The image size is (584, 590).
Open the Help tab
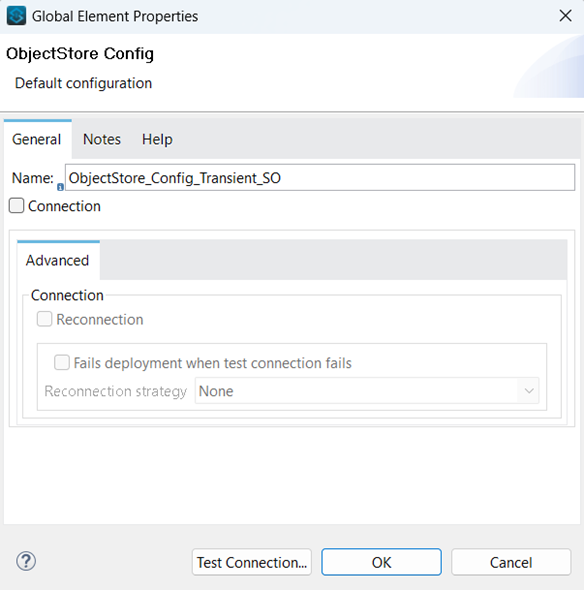point(157,139)
